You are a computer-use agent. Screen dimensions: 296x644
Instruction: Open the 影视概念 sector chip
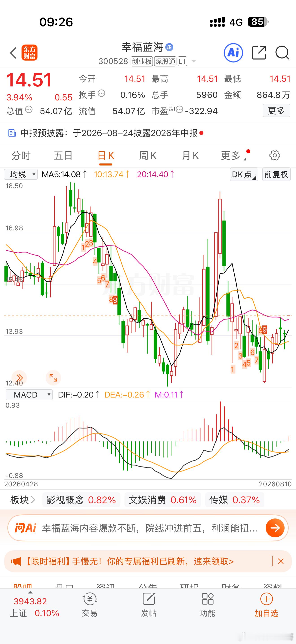click(81, 500)
